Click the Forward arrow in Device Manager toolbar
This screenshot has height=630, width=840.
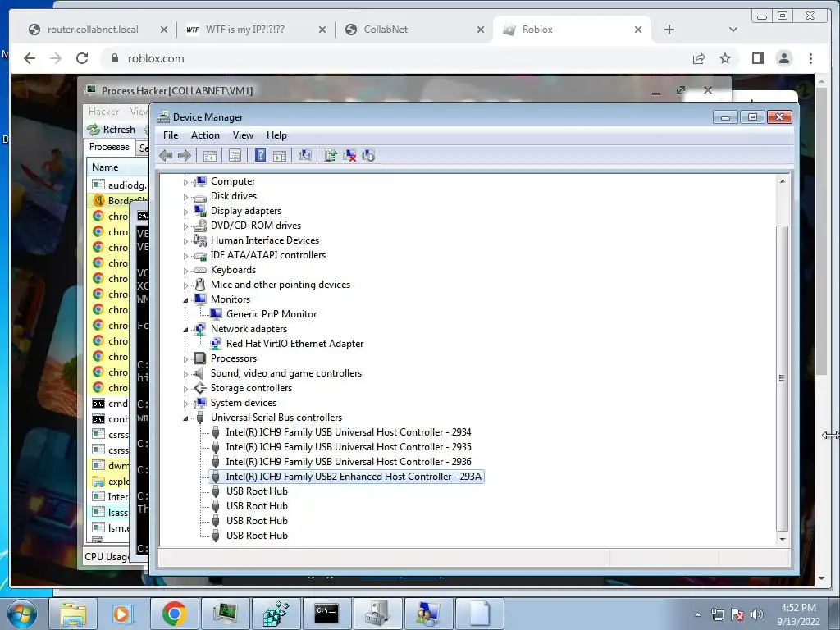(x=185, y=155)
